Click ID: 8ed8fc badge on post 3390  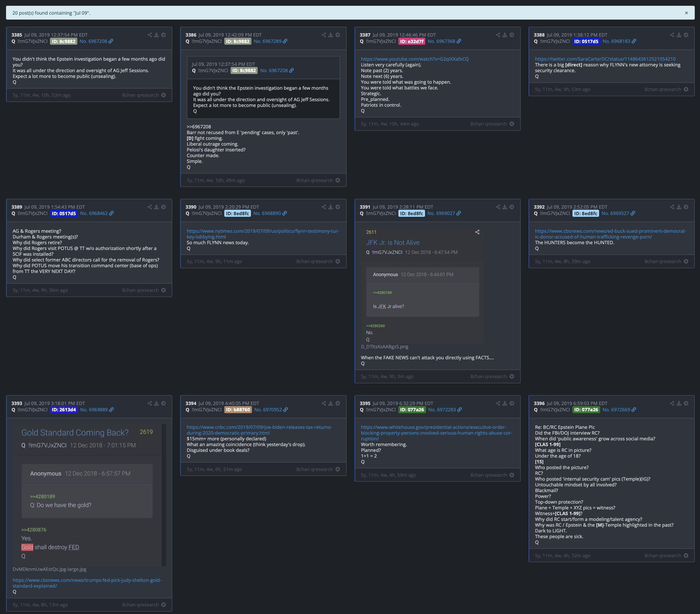238,213
